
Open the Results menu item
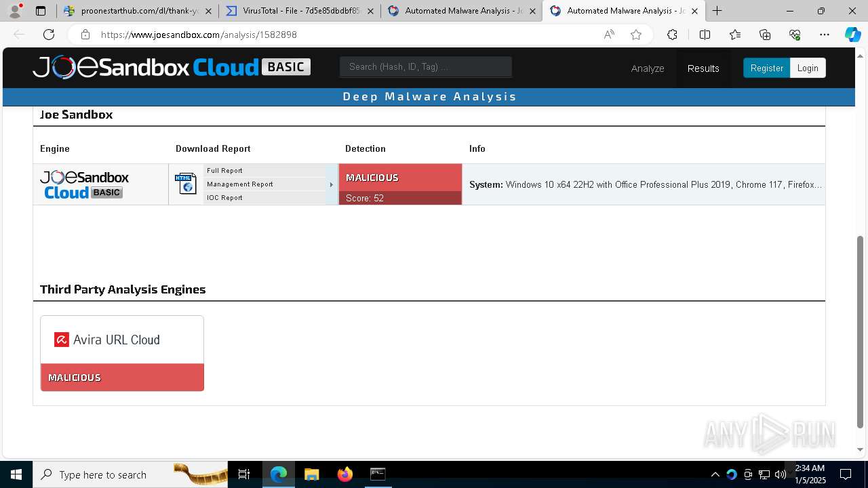click(x=703, y=68)
